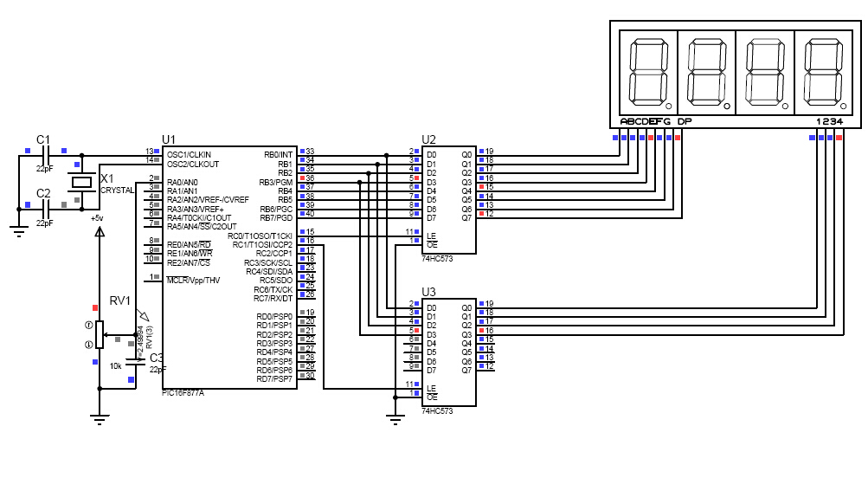Click the OE pin label on U3
This screenshot has height=478, width=868.
432,397
